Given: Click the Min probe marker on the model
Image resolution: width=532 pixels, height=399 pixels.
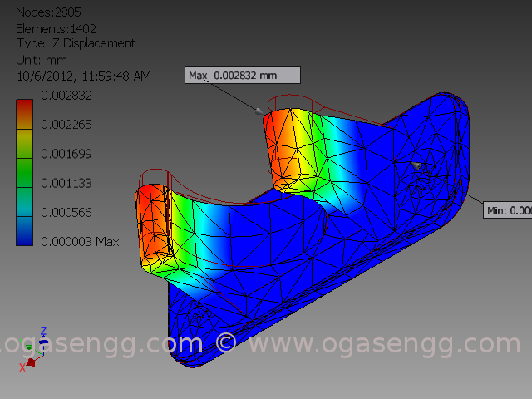Looking at the screenshot, I should tap(417, 165).
